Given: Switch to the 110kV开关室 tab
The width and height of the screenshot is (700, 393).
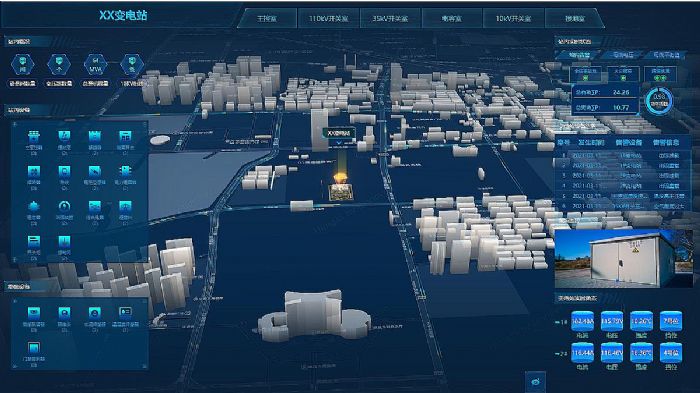Looking at the screenshot, I should (x=329, y=18).
